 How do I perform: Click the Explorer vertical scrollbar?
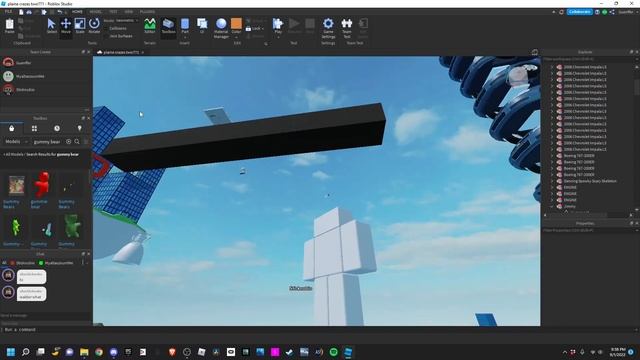pos(637,88)
